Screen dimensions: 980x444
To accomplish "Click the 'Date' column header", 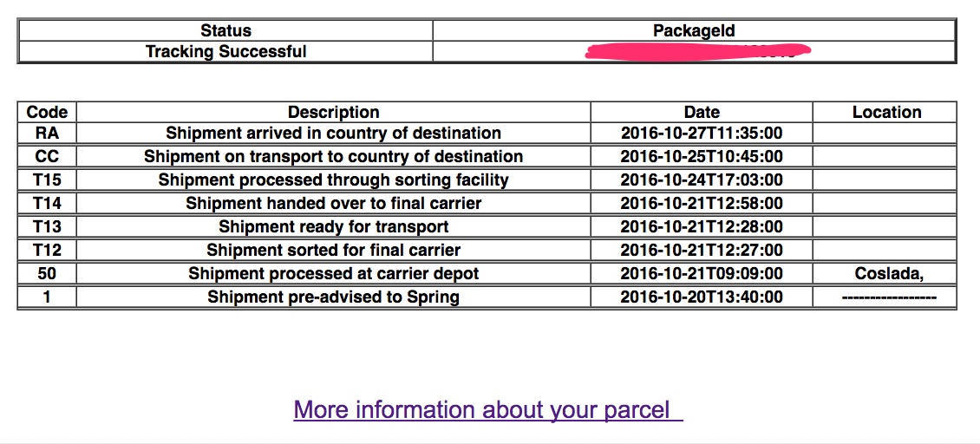I will (x=702, y=112).
